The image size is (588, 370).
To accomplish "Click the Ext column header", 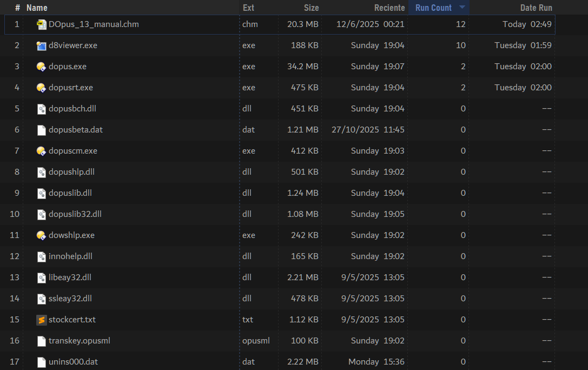I will pos(248,8).
